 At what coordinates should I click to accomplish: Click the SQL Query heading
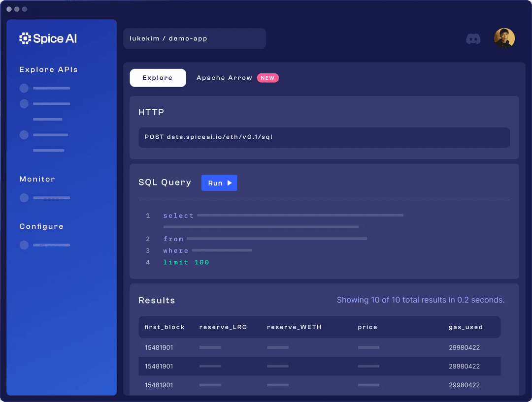click(x=165, y=183)
